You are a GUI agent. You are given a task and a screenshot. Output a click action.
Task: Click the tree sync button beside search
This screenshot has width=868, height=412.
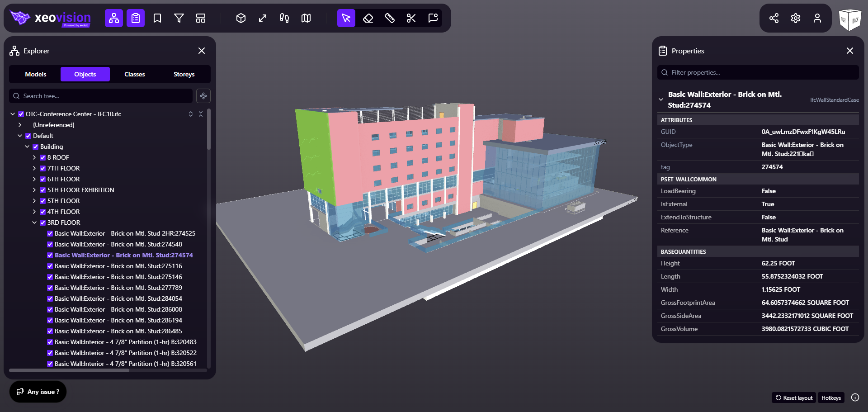(203, 96)
